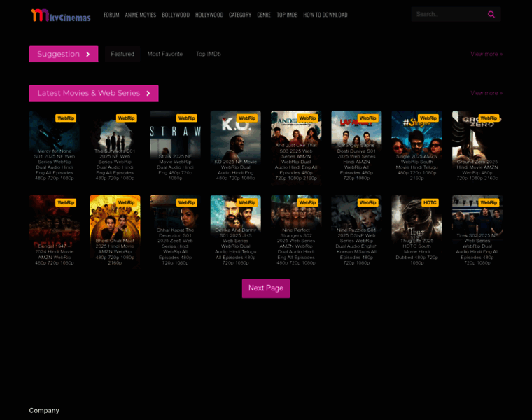Click the Suggestion button
Viewport: 532px width, 420px height.
coord(64,54)
